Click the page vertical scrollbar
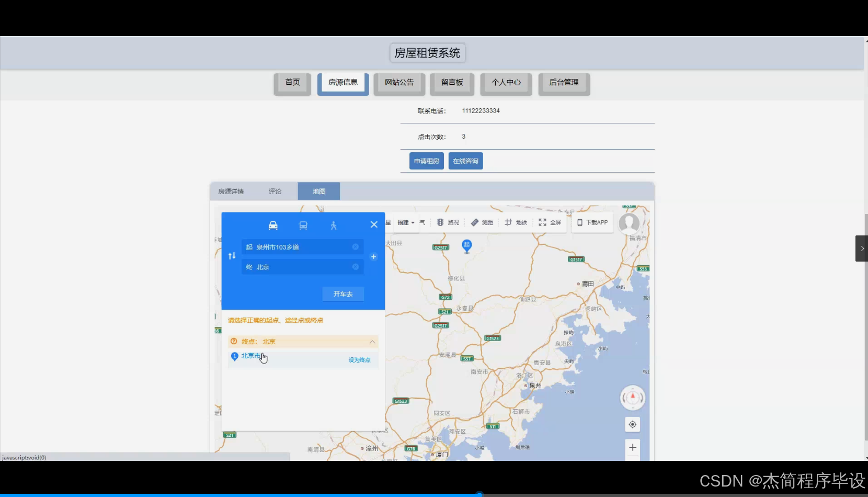Image resolution: width=868 pixels, height=497 pixels. tap(865, 327)
